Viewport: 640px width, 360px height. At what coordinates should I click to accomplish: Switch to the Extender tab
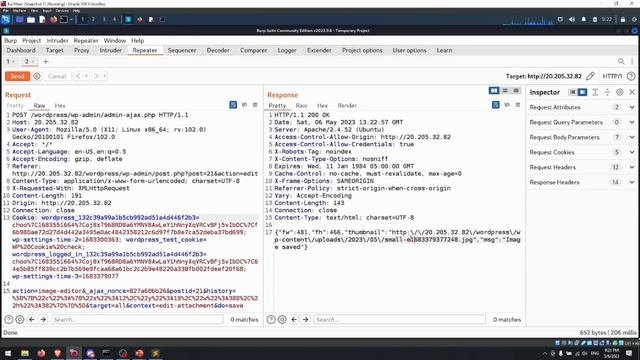[x=319, y=50]
